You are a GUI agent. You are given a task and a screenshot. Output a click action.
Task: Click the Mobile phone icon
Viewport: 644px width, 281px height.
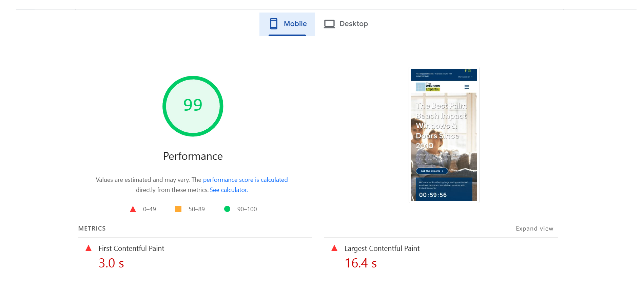pyautogui.click(x=273, y=24)
